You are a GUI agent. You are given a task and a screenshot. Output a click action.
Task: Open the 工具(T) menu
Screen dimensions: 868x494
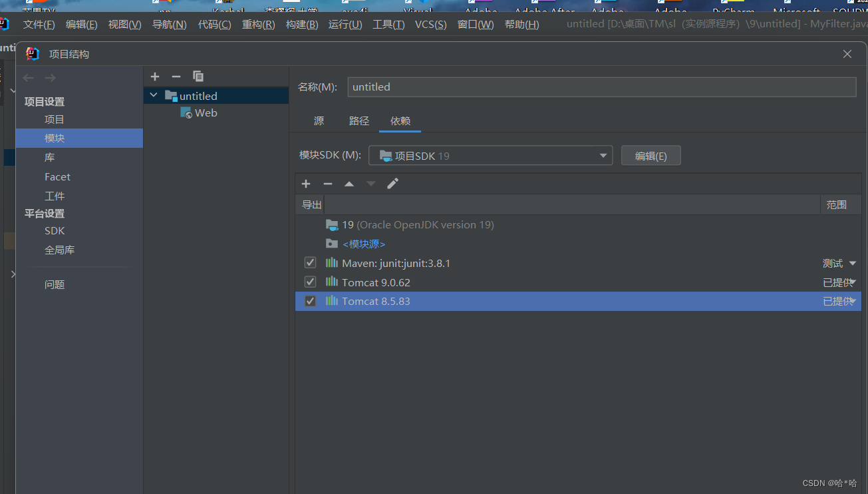388,25
